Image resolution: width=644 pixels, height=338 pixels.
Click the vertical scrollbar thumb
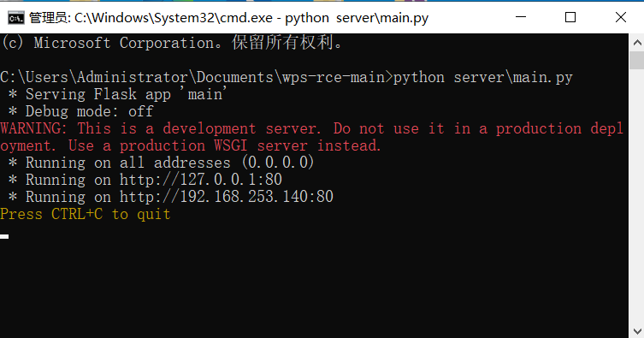click(636, 61)
